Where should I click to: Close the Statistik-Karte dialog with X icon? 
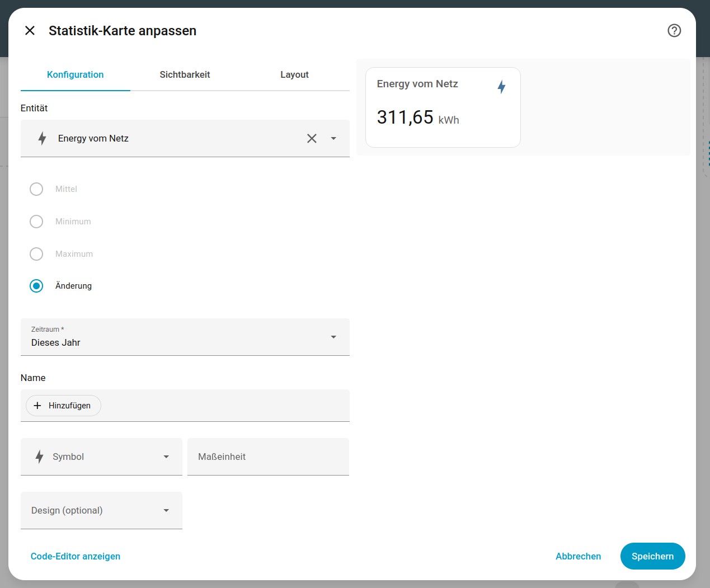30,31
